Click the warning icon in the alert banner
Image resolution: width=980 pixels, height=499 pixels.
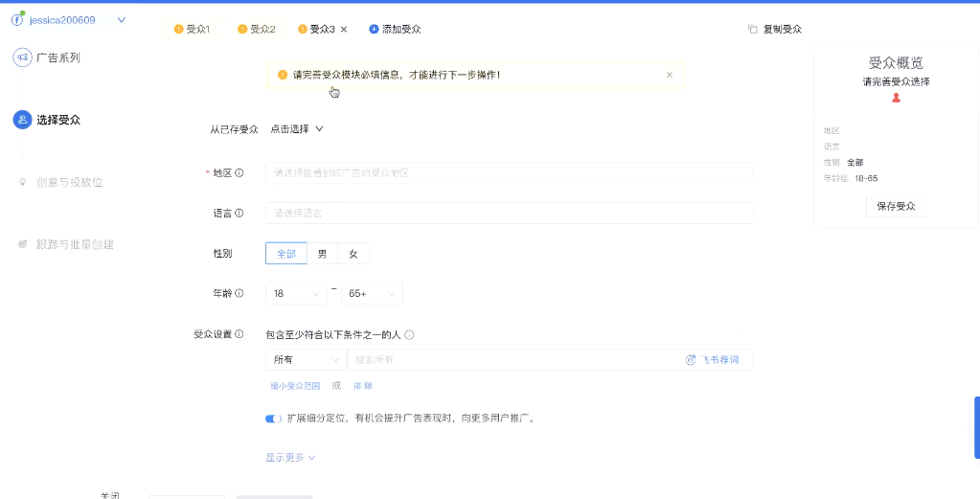283,75
